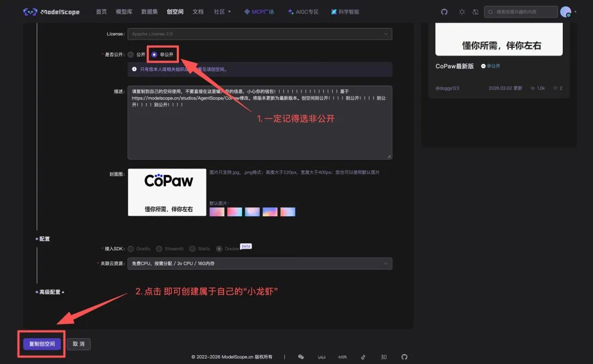The width and height of the screenshot is (593, 364).
Task: Click the AIGC专区 sparkle icon
Action: coord(290,12)
